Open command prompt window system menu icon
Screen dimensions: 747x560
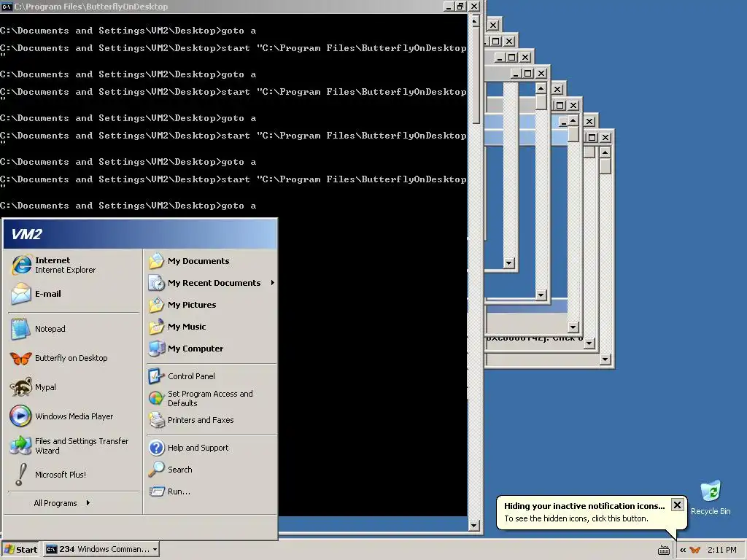pos(6,6)
